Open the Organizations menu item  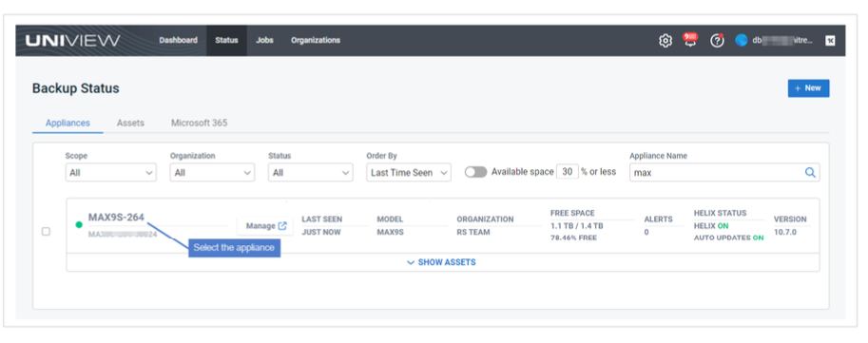(316, 41)
